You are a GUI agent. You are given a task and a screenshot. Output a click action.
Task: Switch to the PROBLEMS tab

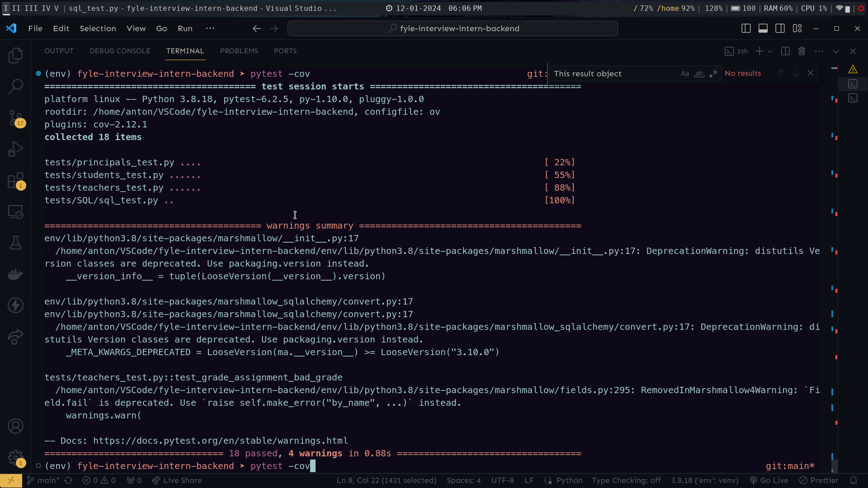coord(239,51)
